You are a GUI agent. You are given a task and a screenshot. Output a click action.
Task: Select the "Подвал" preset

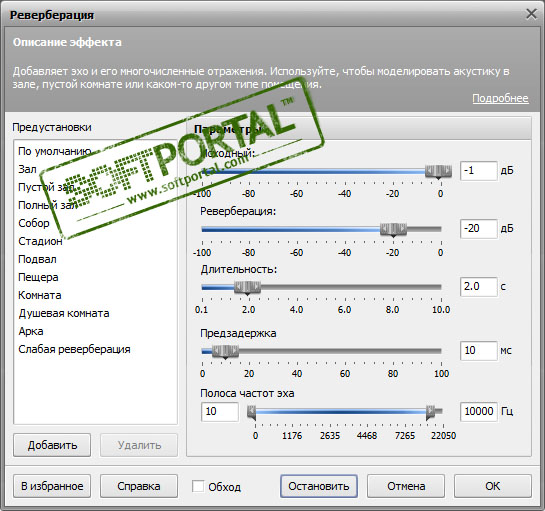37,259
